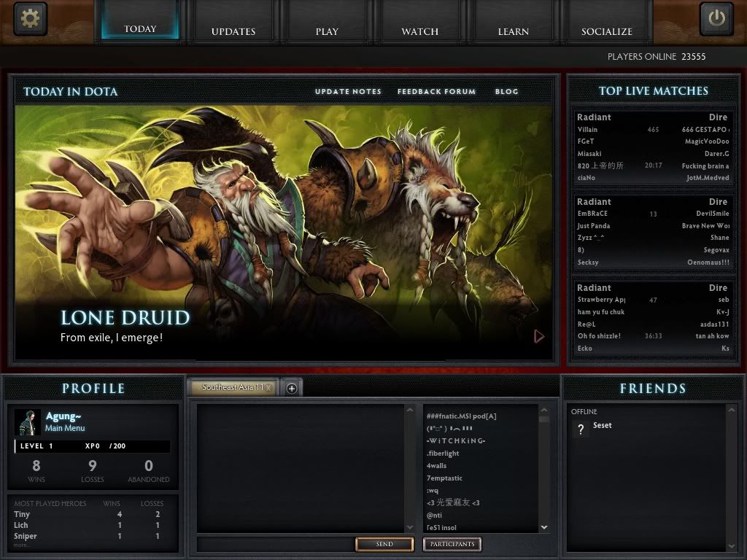Image resolution: width=747 pixels, height=560 pixels.
Task: Click the 9 Losses stat
Action: point(93,470)
